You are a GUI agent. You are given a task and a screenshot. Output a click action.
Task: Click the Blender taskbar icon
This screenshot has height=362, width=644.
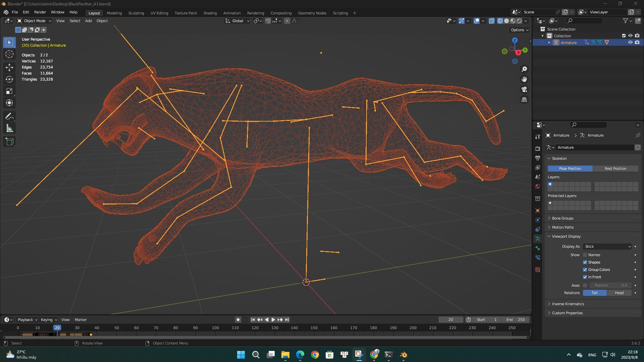404,355
